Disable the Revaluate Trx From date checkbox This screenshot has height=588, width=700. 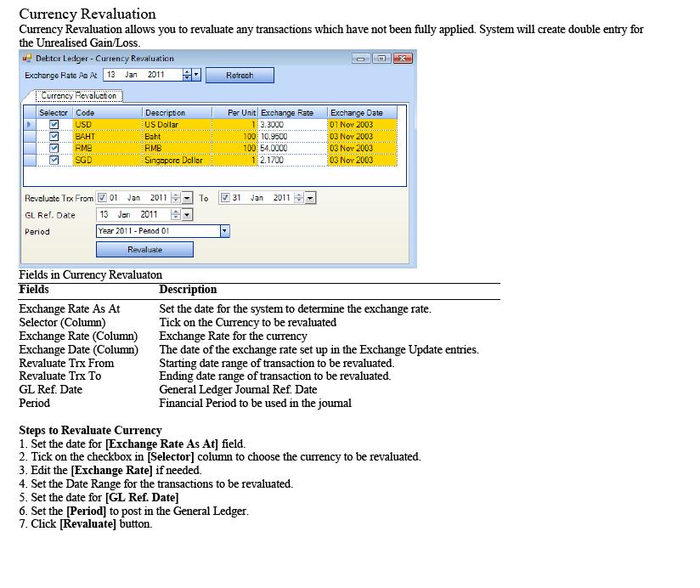(103, 198)
